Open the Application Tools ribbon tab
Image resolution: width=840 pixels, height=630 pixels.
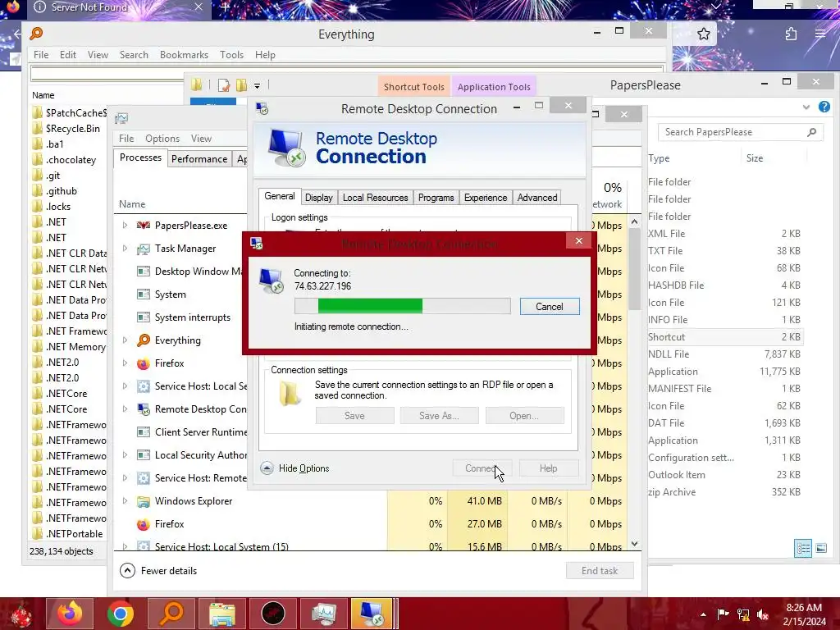click(494, 87)
